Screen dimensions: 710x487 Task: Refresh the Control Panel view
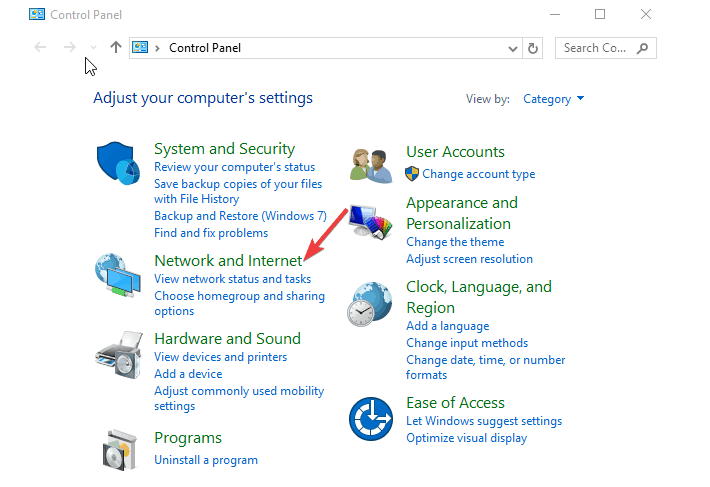click(x=533, y=48)
